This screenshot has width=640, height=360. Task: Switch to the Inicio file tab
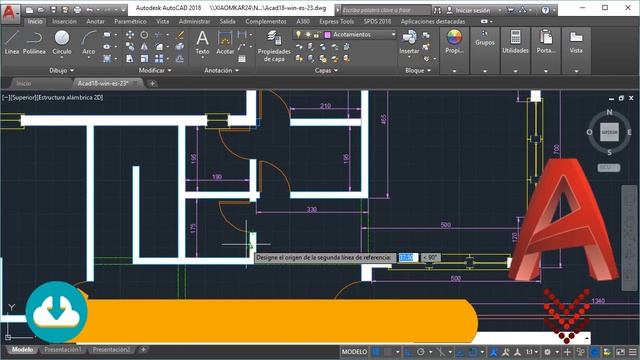click(x=24, y=83)
